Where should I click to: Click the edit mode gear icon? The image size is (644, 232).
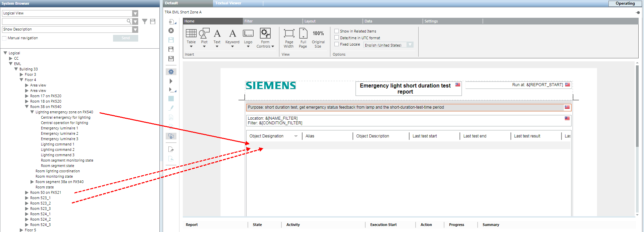pyautogui.click(x=171, y=72)
